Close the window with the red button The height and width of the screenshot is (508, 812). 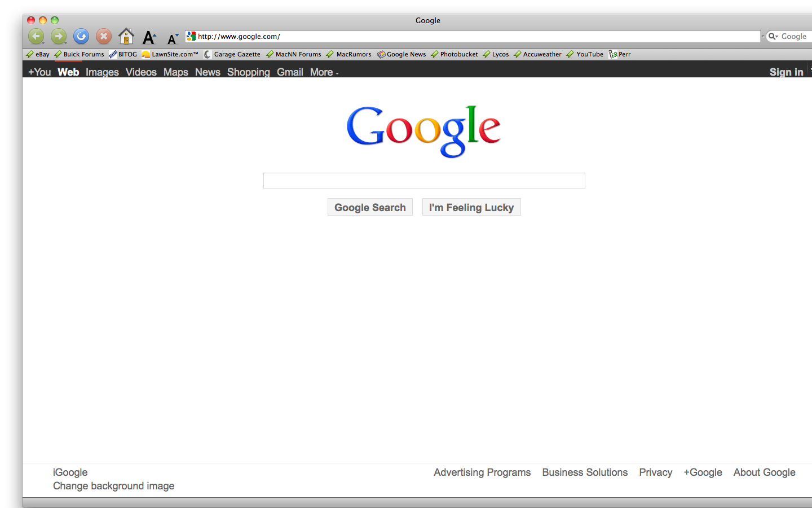31,20
